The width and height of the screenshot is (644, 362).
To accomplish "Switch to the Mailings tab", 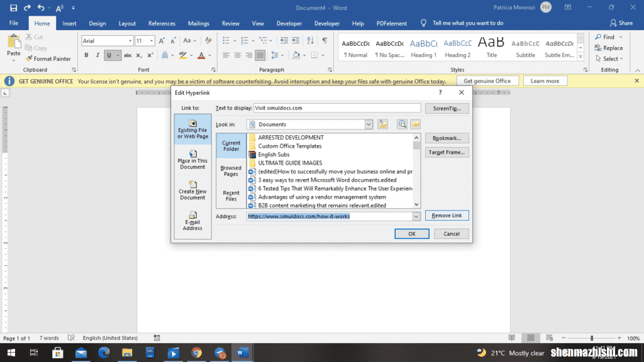I will pos(198,23).
